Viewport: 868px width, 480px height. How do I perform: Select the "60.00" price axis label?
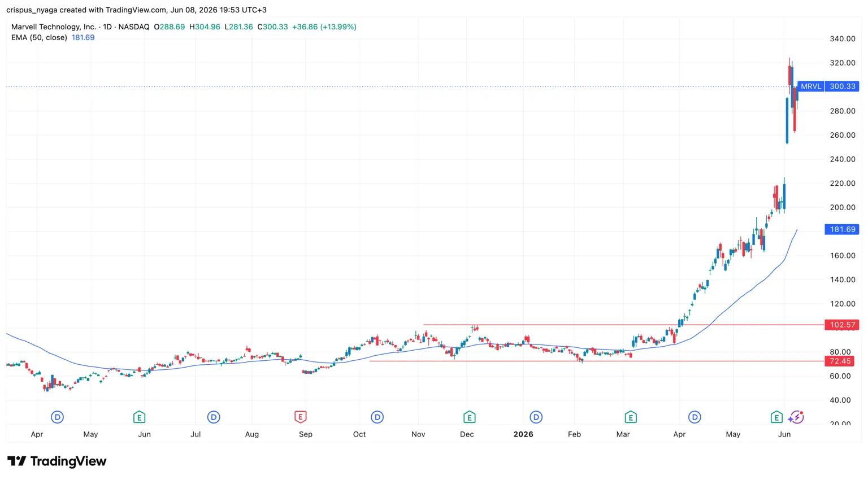(840, 376)
